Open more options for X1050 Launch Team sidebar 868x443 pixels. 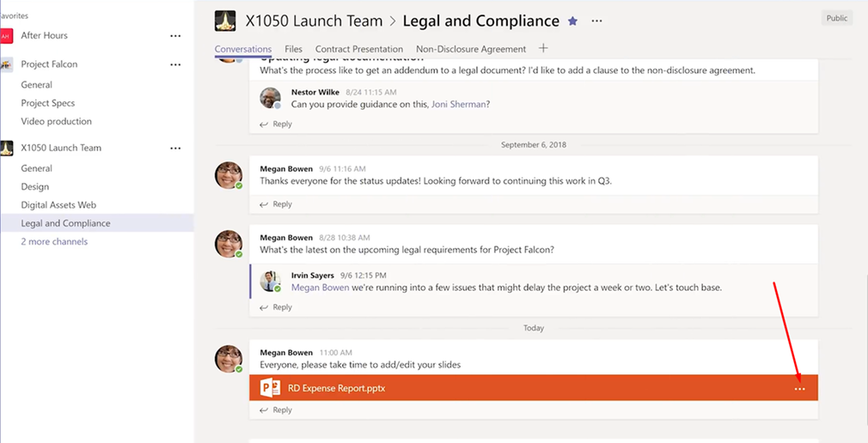pyautogui.click(x=175, y=149)
